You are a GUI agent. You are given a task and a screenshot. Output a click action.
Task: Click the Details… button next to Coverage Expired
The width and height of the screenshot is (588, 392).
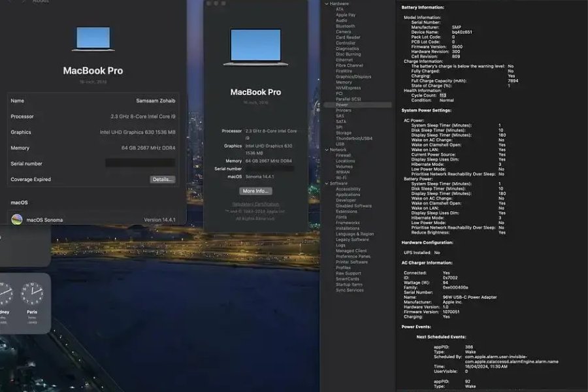coord(163,179)
